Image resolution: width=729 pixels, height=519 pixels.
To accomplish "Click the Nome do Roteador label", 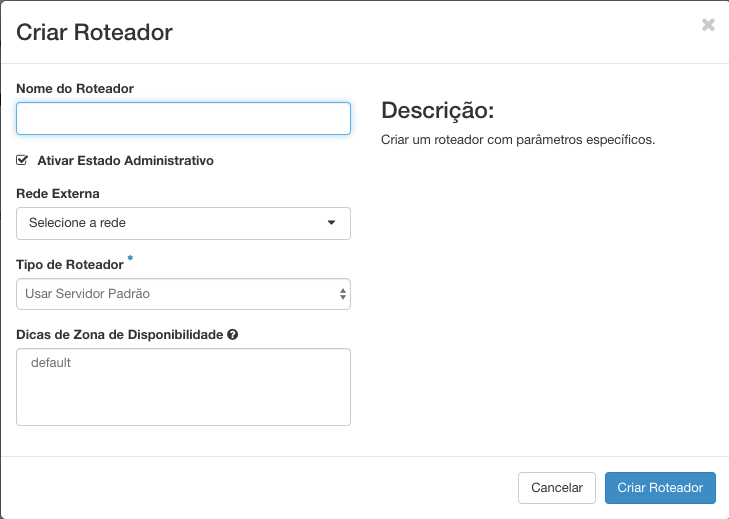I will pyautogui.click(x=75, y=88).
